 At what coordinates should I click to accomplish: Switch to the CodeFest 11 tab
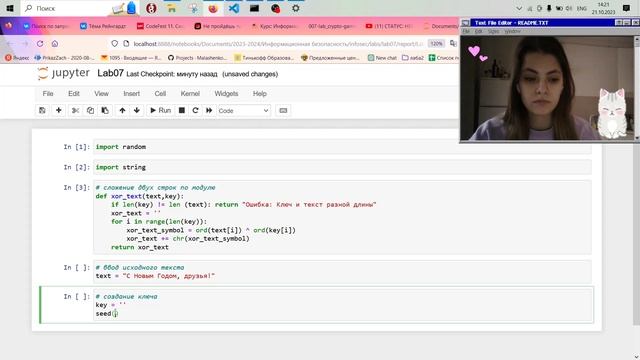(160, 26)
